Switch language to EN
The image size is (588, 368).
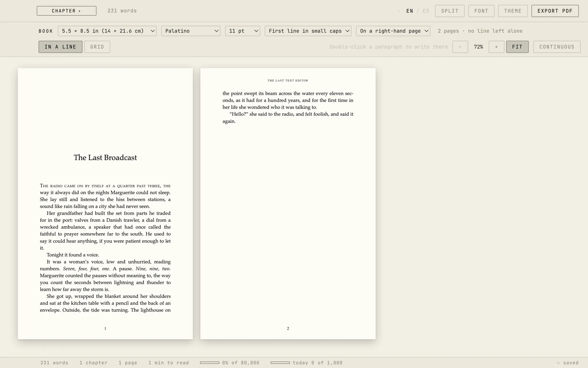coord(410,11)
